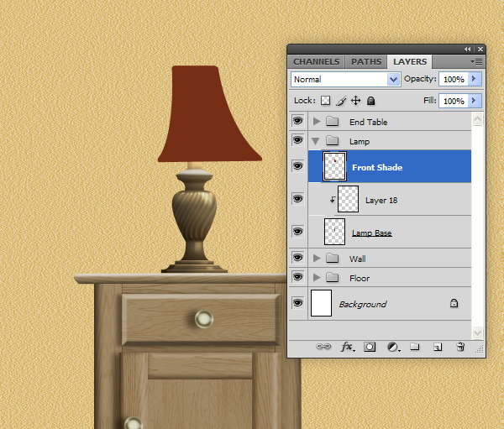Enable lock transparent pixels
This screenshot has width=504, height=429.
click(x=325, y=101)
